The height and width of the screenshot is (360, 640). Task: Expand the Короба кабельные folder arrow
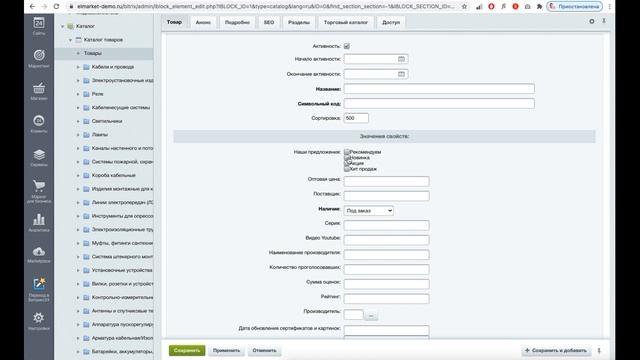point(78,176)
